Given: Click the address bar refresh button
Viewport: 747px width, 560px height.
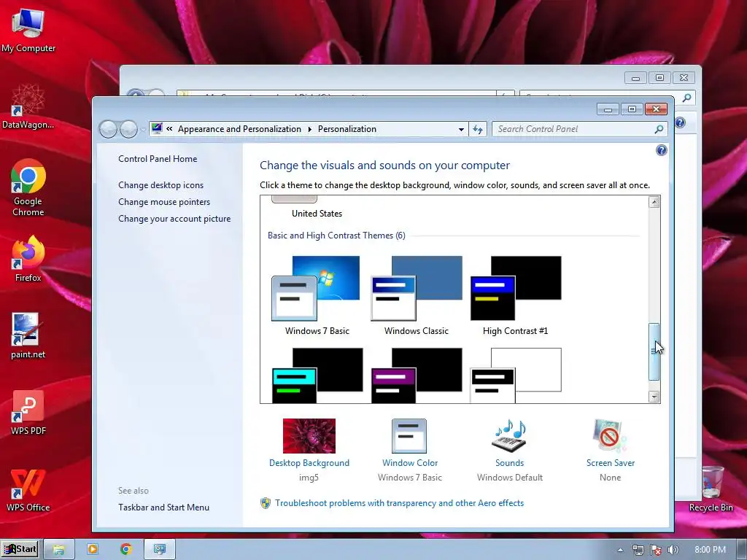Looking at the screenshot, I should 478,129.
